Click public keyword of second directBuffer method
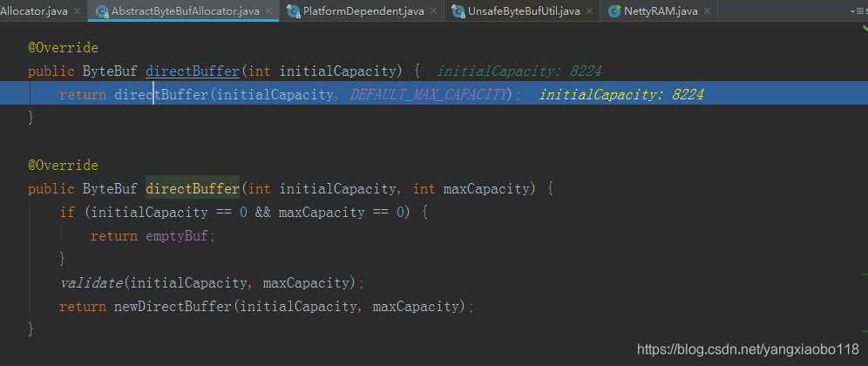868x366 pixels. 51,189
